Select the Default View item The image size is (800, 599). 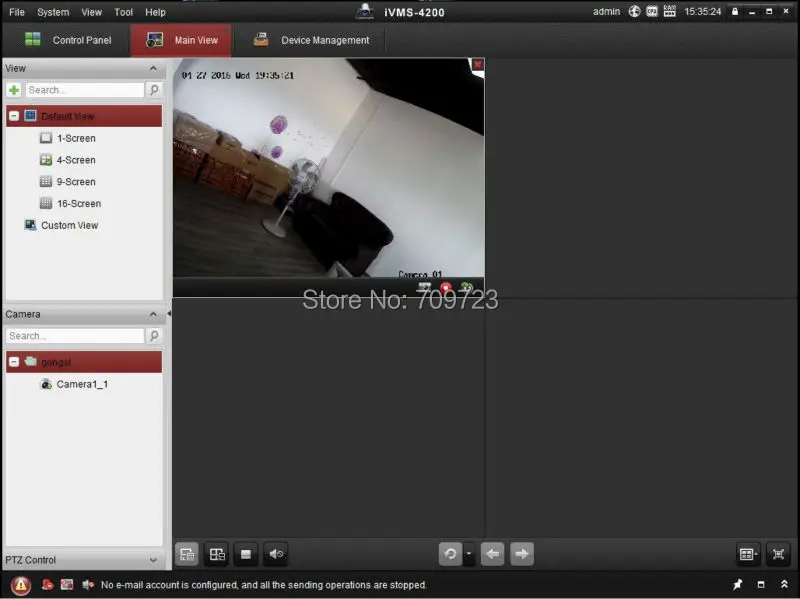(84, 116)
